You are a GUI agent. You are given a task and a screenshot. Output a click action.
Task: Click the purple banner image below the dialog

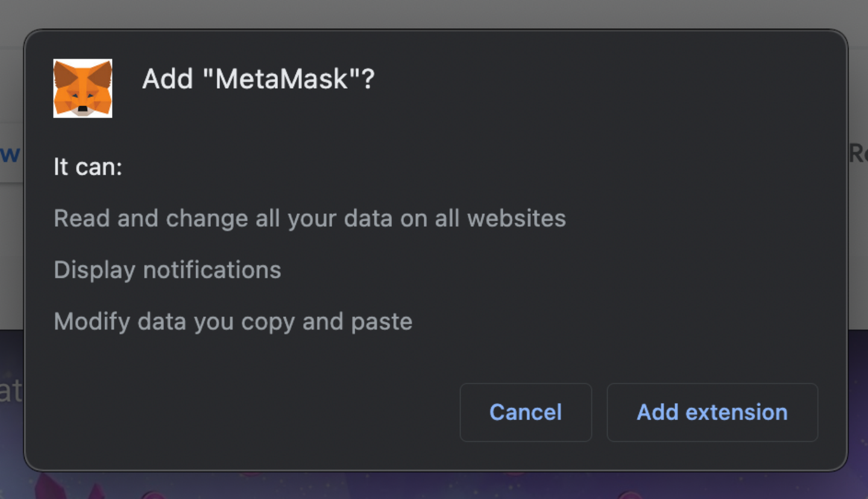(x=434, y=486)
